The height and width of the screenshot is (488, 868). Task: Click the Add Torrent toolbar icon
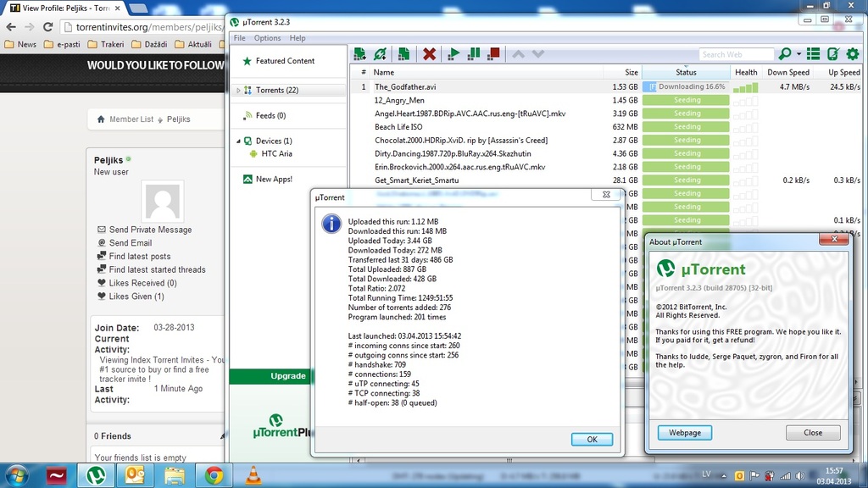pos(360,54)
